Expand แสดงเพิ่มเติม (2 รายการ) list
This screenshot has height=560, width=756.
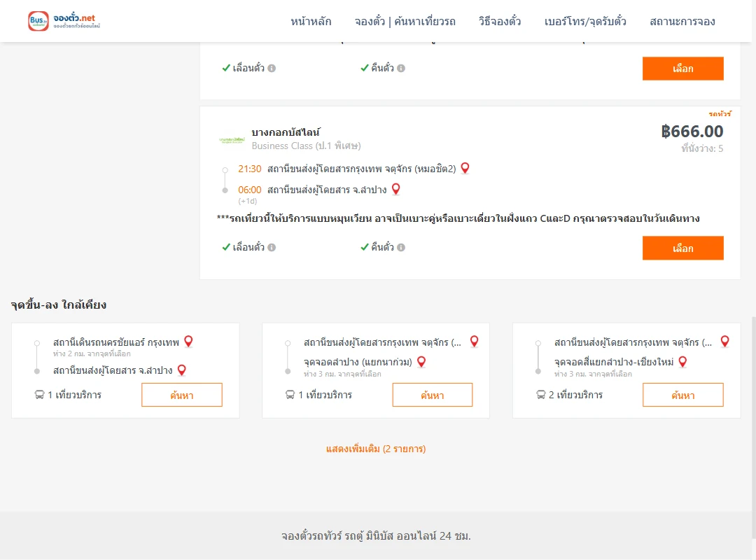(376, 449)
